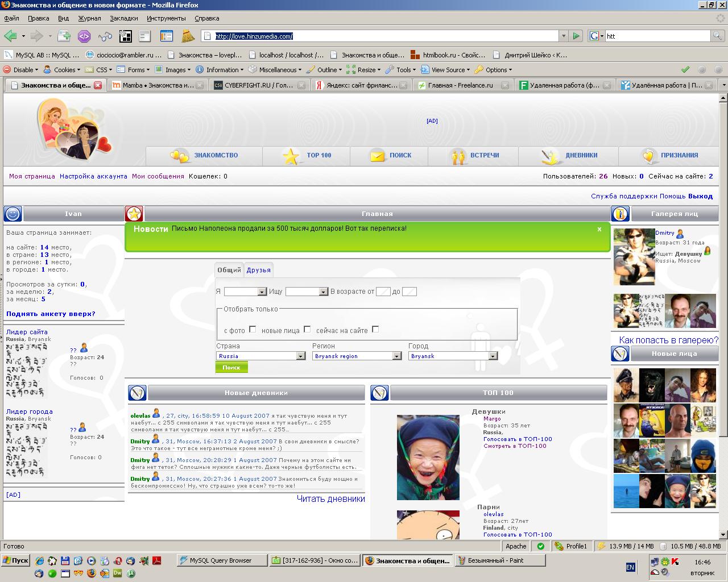This screenshot has width=728, height=582.
Task: Click the purple code brackets toolbar icon
Action: pyautogui.click(x=84, y=36)
